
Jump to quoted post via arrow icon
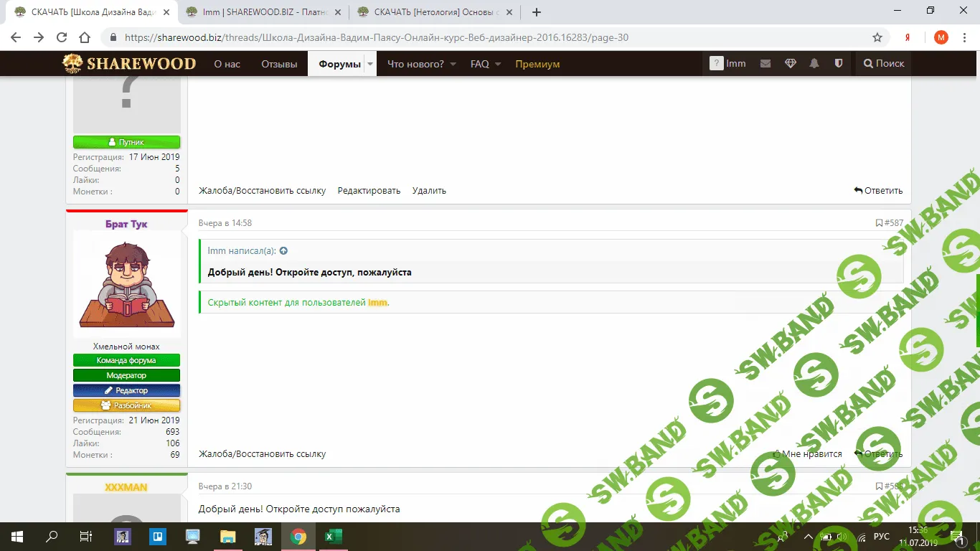[283, 251]
